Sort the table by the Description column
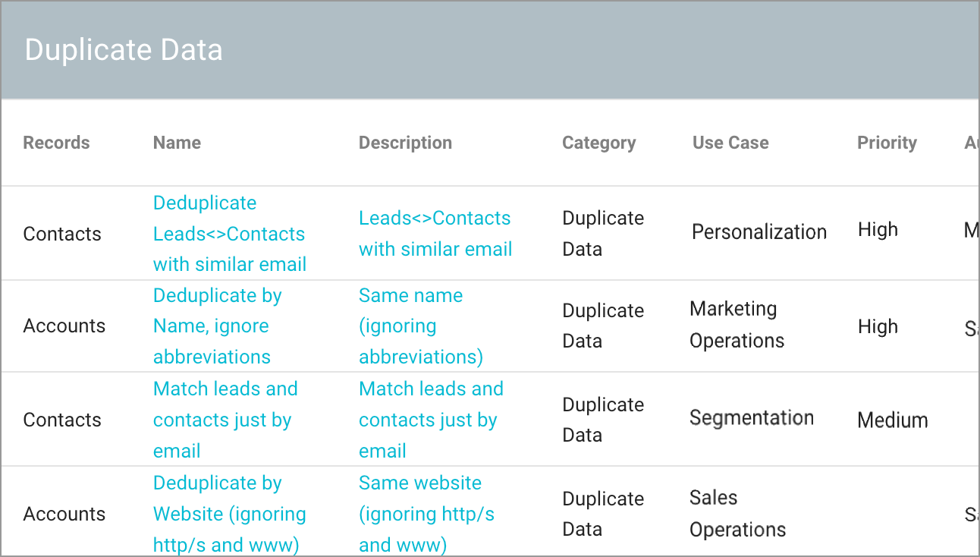 [405, 142]
